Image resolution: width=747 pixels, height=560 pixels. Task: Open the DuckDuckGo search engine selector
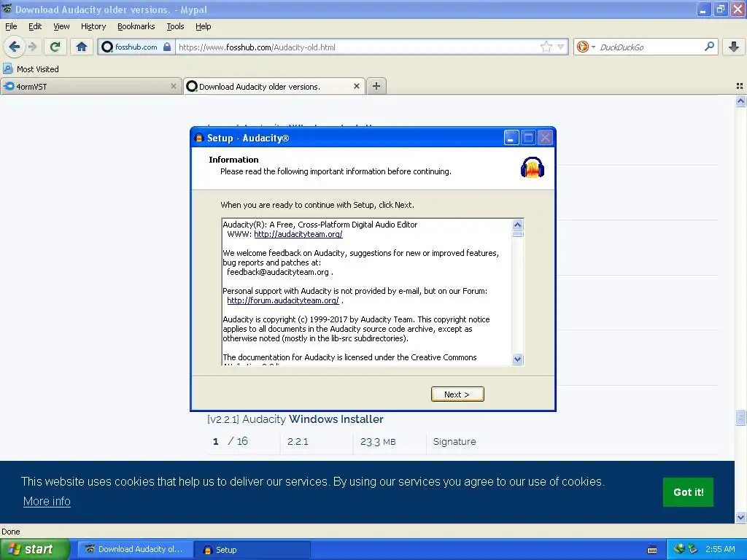(586, 47)
